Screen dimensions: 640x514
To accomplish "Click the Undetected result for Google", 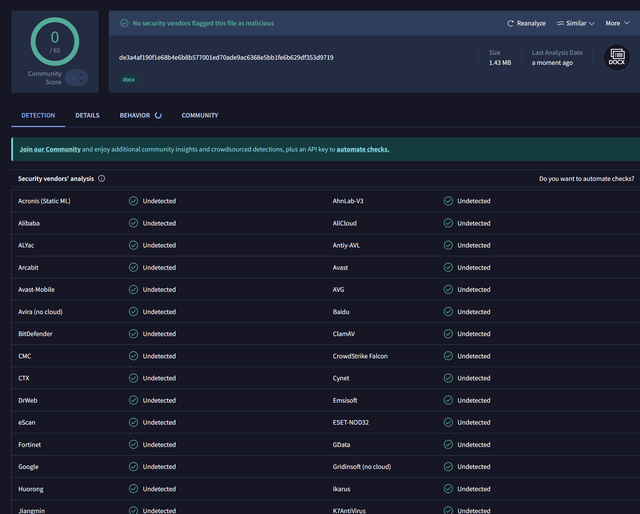I will (x=159, y=467).
